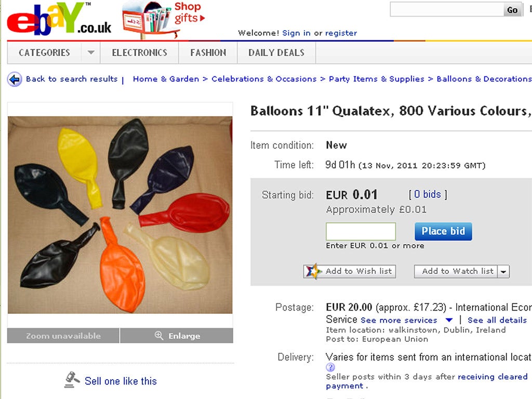
Task: Click the bid amount input field
Action: (361, 232)
